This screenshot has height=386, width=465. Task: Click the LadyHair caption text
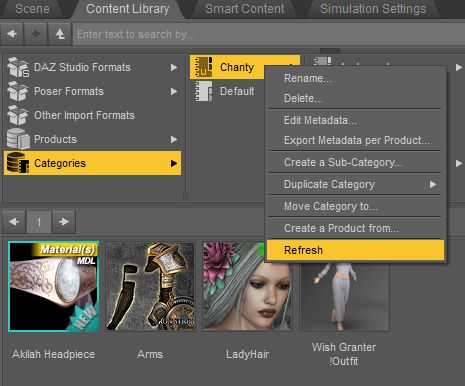click(247, 354)
